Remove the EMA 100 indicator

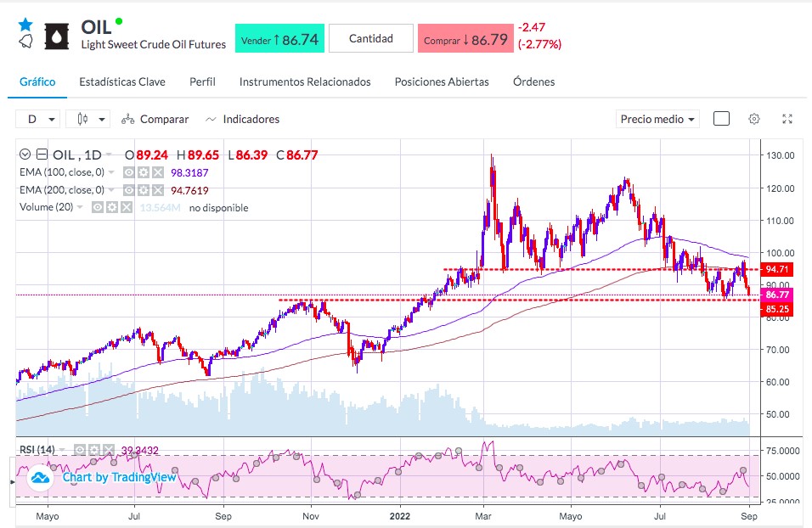(x=158, y=172)
